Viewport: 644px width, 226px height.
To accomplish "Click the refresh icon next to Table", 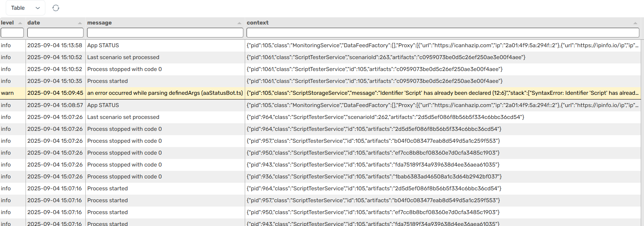I will click(56, 8).
